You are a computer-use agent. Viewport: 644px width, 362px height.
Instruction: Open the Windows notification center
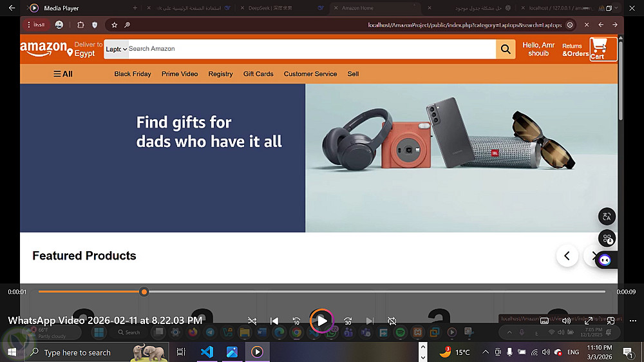(628, 352)
